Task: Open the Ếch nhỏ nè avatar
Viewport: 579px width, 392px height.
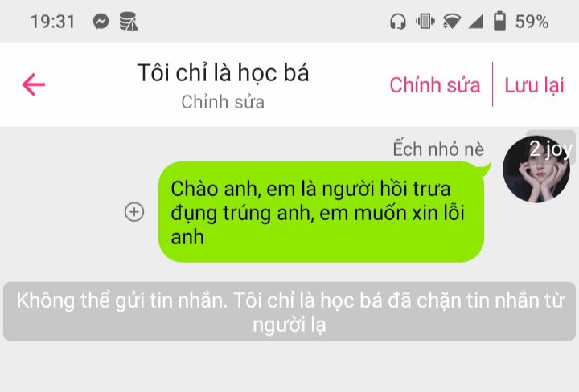Action: pos(536,169)
